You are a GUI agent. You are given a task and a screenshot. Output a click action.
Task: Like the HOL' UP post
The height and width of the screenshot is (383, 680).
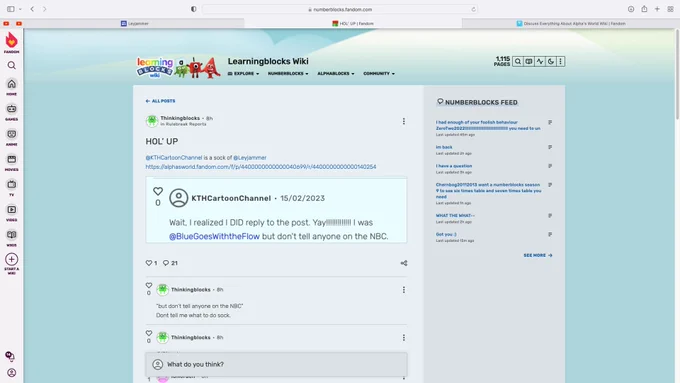(x=149, y=263)
